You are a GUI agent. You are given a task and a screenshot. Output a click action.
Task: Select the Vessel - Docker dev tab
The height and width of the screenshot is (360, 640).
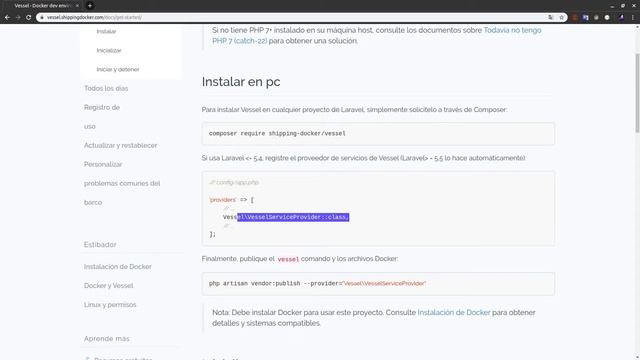pyautogui.click(x=42, y=6)
